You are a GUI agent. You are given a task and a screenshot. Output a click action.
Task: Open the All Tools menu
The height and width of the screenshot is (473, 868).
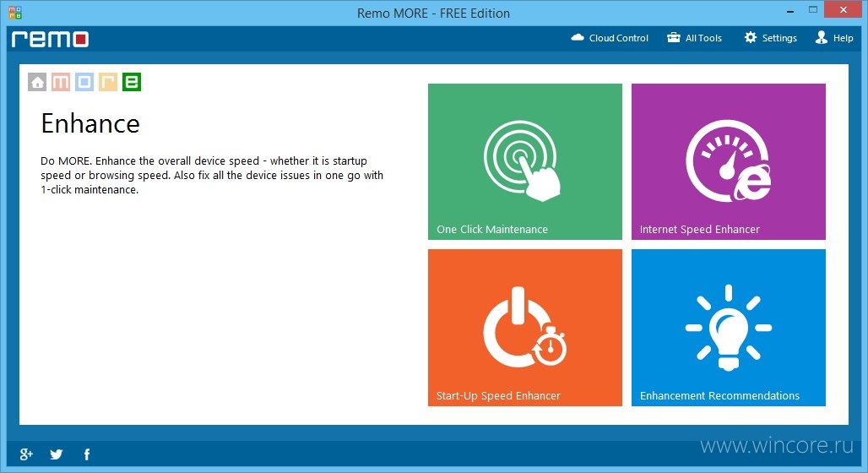click(x=694, y=38)
